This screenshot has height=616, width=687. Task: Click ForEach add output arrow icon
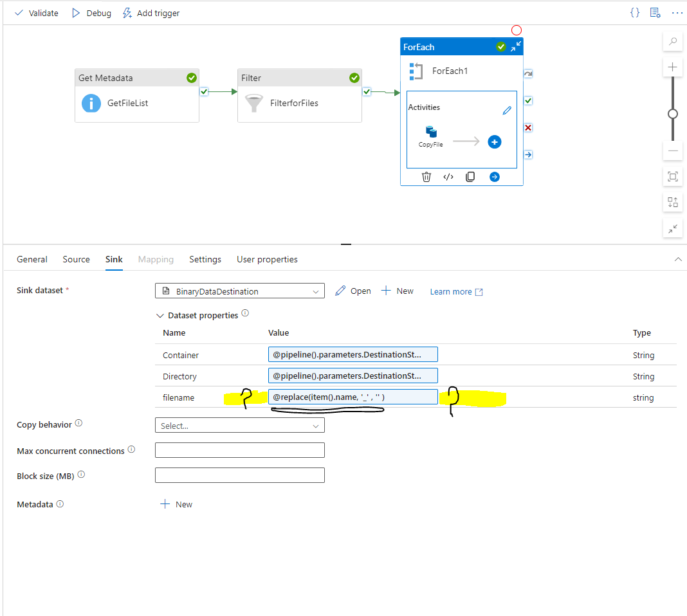494,177
